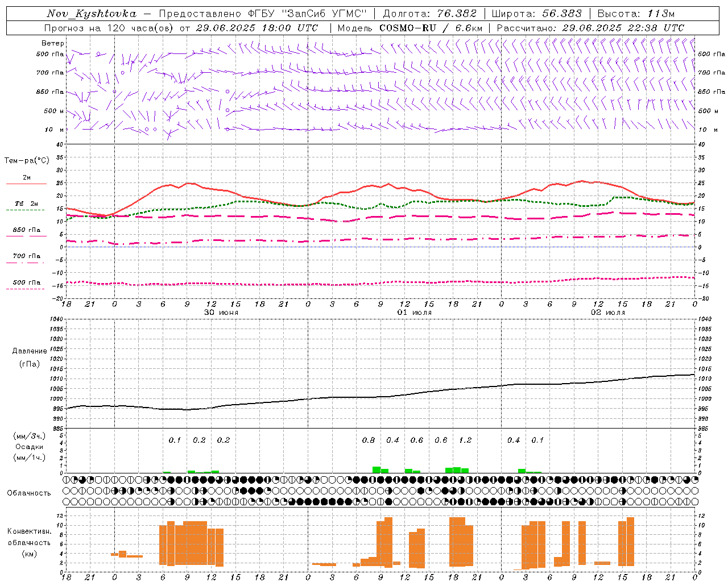Screen dimensions: 728x582
Task: Click the Осадки precipitation label
Action: [29, 447]
